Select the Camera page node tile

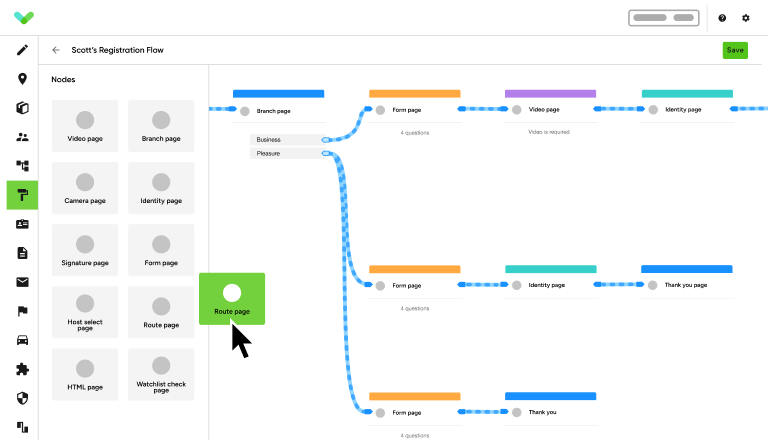tap(85, 188)
